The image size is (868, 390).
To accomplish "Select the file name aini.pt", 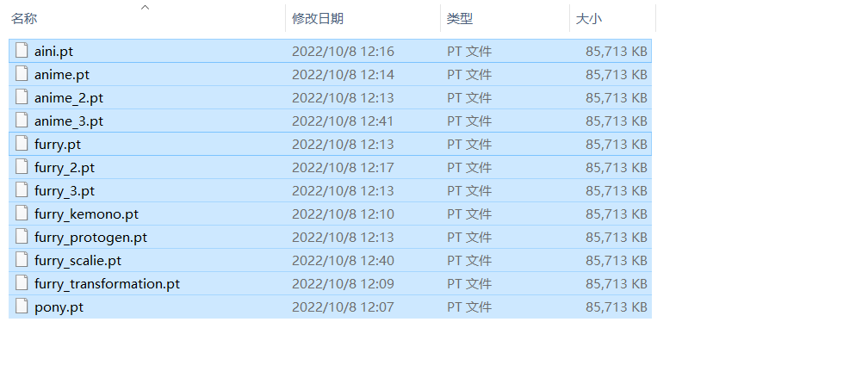I will [53, 52].
